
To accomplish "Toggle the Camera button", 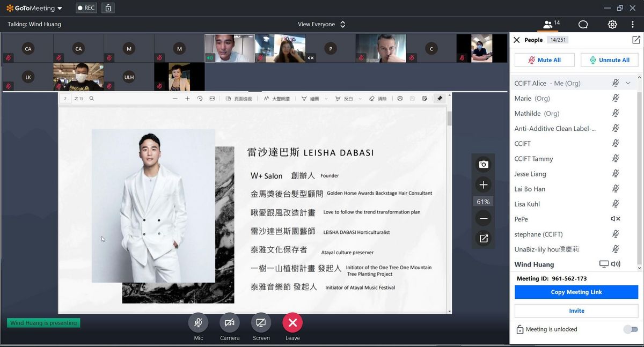I will point(229,322).
